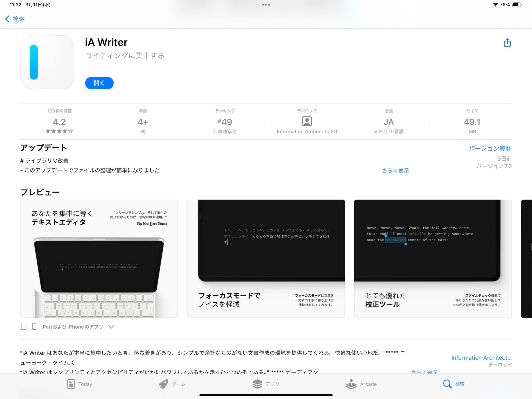Tap the プレビュー heading
The height and width of the screenshot is (399, 532).
coord(40,192)
